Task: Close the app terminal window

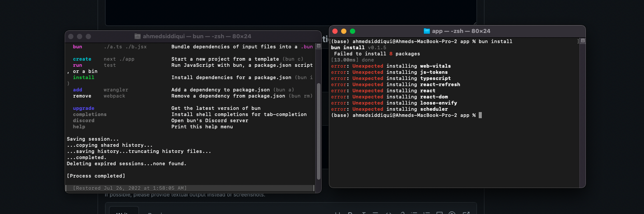Action: tap(335, 31)
